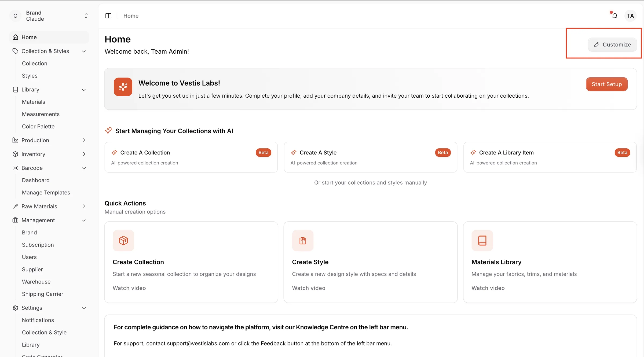Open the Brand Claude workspace switcher
This screenshot has height=357, width=644.
point(49,16)
